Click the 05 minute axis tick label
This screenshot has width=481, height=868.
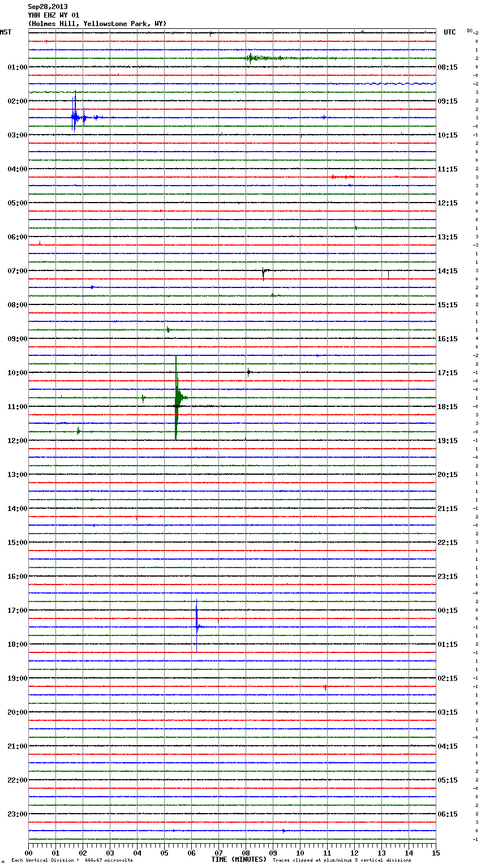click(164, 853)
